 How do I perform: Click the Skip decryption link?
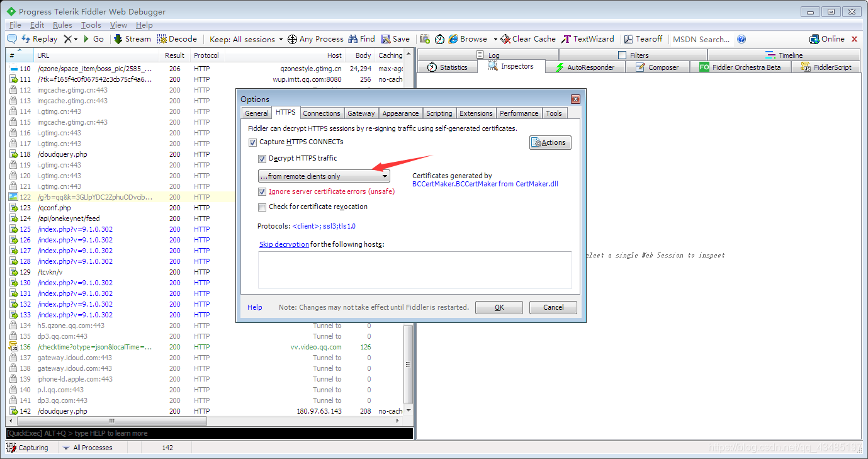284,244
